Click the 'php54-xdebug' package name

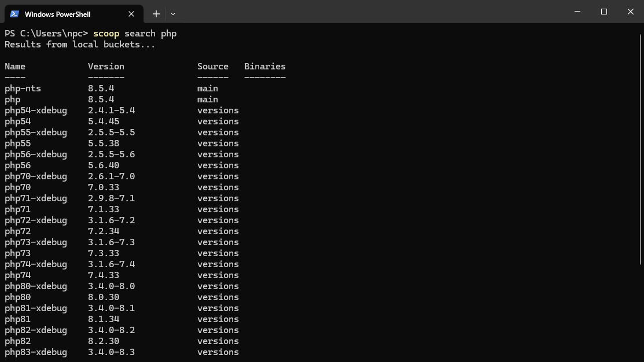click(x=36, y=110)
